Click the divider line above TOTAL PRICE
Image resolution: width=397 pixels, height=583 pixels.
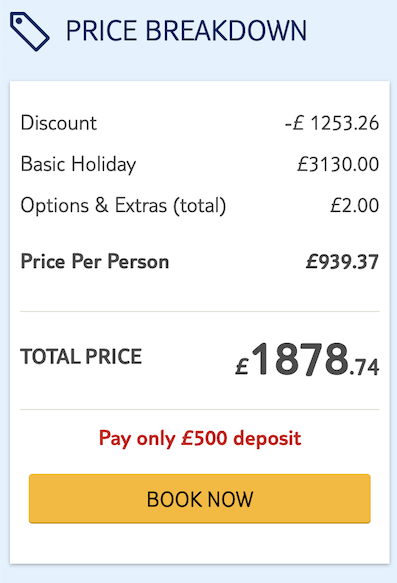coord(200,311)
